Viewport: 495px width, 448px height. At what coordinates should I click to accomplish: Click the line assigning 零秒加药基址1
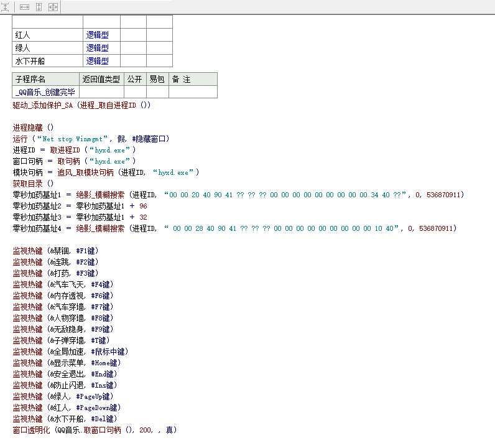[x=238, y=195]
